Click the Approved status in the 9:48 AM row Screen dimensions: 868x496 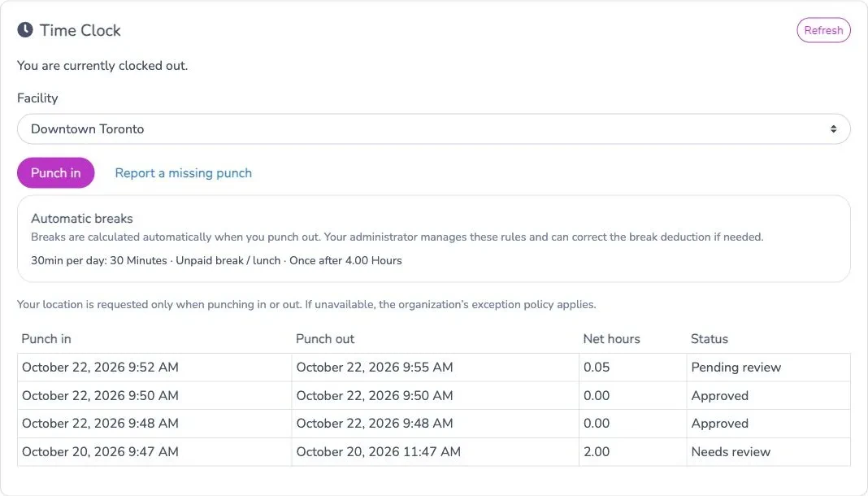point(719,424)
